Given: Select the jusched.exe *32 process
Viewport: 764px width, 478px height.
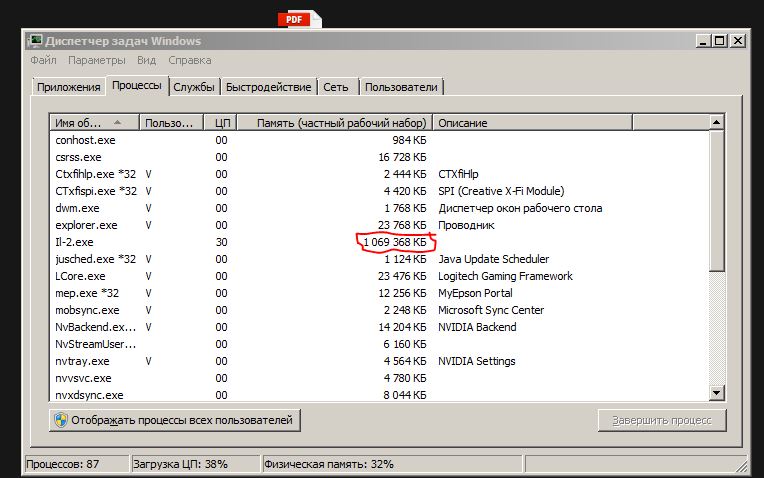Looking at the screenshot, I should (x=380, y=259).
